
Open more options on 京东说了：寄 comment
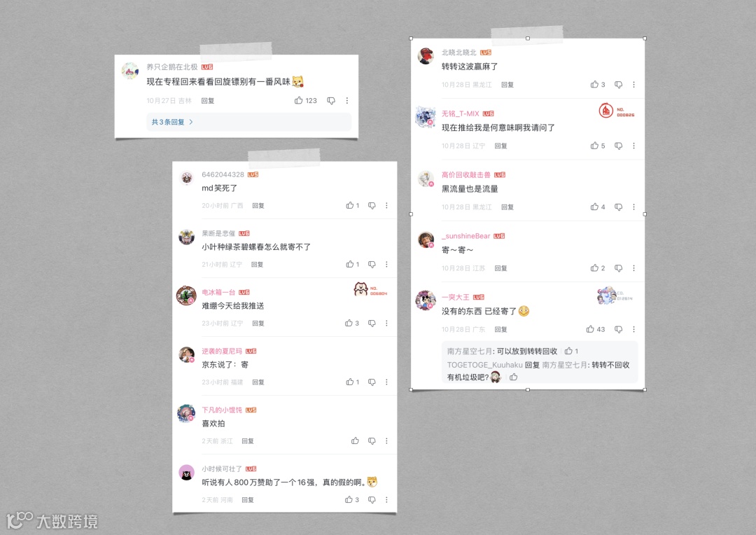pyautogui.click(x=386, y=382)
